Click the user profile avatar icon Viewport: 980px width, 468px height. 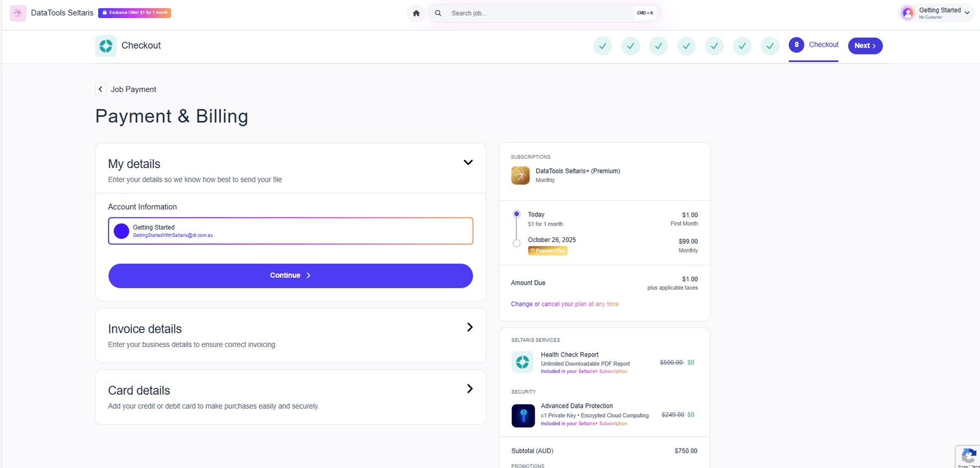pyautogui.click(x=908, y=13)
